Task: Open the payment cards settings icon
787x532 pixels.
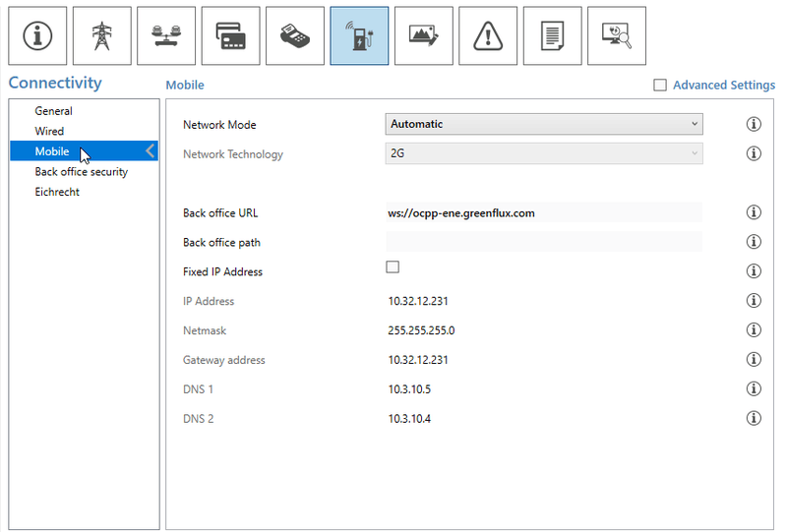Action: (230, 35)
